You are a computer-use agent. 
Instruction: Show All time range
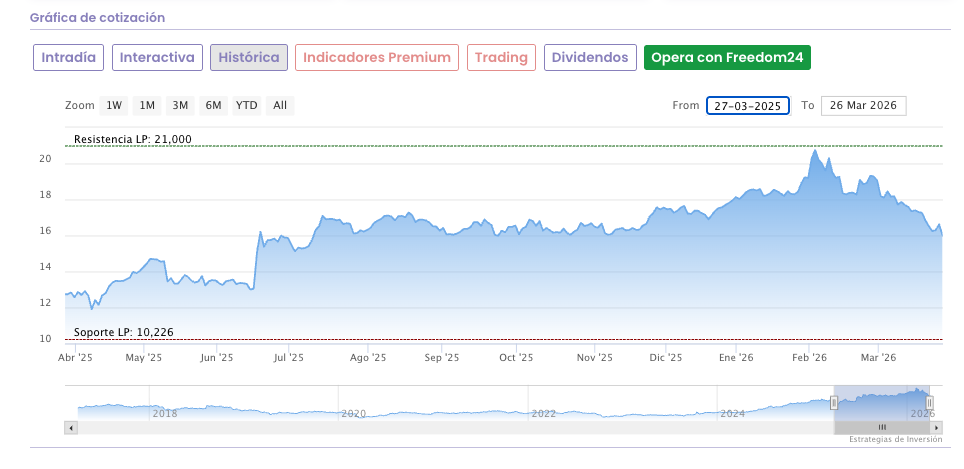280,106
